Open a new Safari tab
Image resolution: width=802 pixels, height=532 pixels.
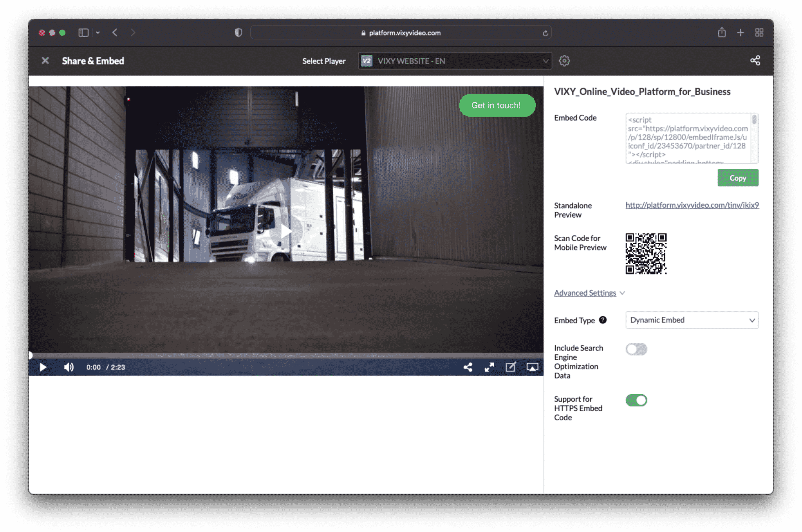[741, 32]
